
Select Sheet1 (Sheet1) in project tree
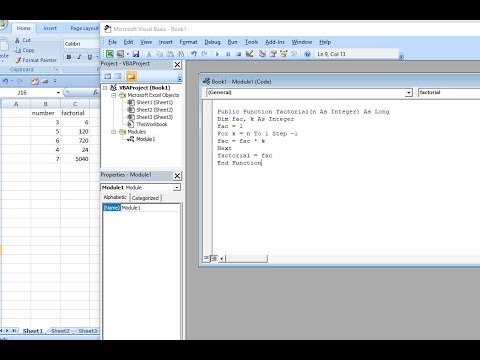(x=155, y=102)
